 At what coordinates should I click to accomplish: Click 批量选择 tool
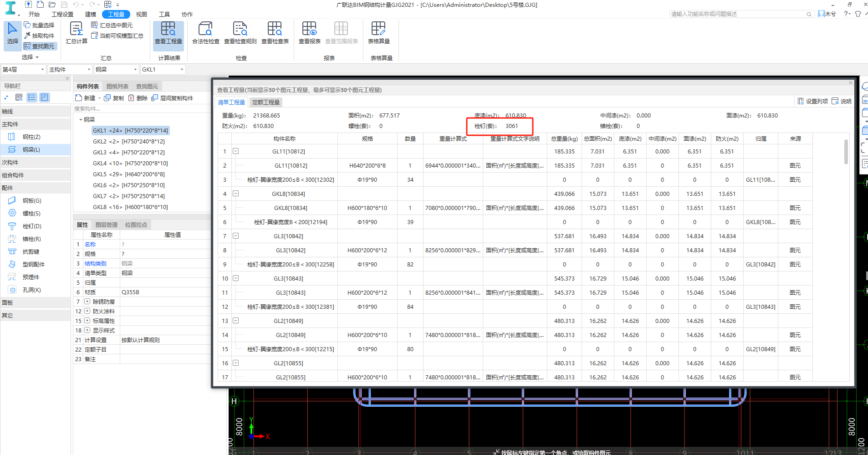[39, 25]
